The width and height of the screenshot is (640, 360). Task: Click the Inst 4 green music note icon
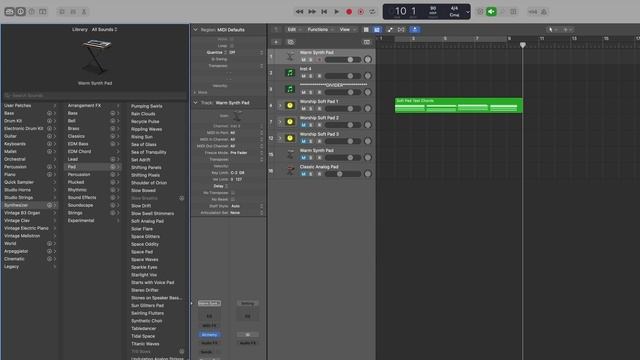point(290,73)
